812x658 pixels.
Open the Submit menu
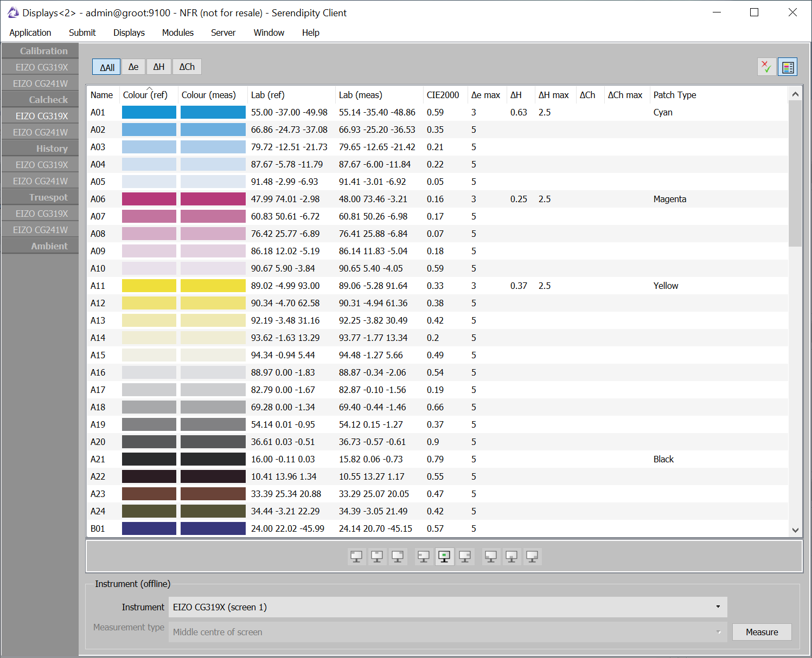(x=82, y=33)
